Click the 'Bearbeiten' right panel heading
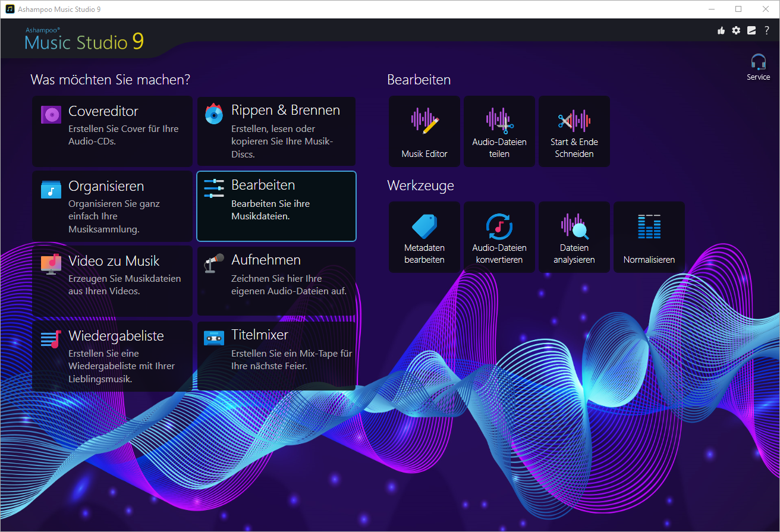This screenshot has width=780, height=532. 419,80
